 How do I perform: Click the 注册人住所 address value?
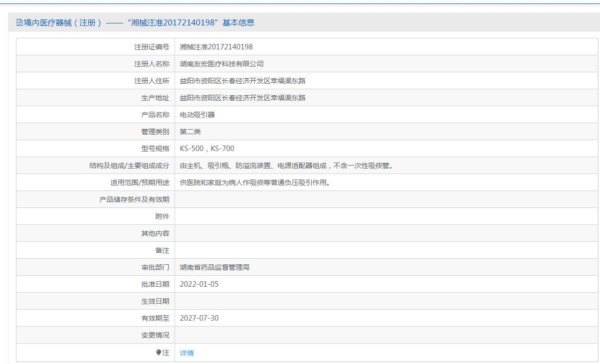pyautogui.click(x=242, y=81)
